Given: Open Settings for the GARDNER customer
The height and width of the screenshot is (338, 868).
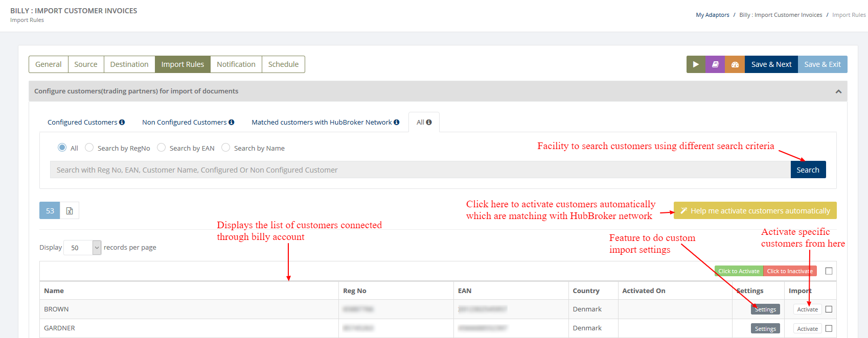Looking at the screenshot, I should [x=765, y=329].
